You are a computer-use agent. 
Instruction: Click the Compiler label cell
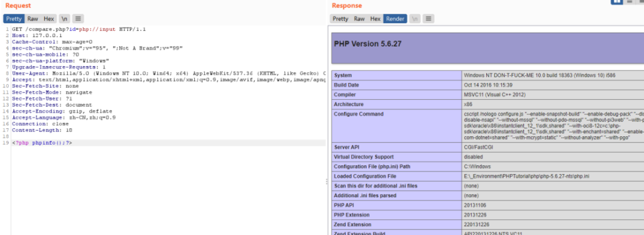[x=397, y=95]
